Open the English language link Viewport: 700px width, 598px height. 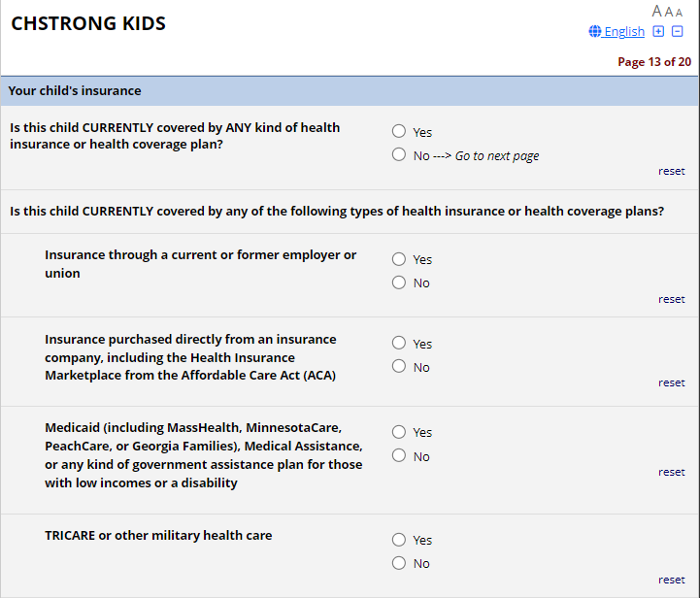(624, 32)
